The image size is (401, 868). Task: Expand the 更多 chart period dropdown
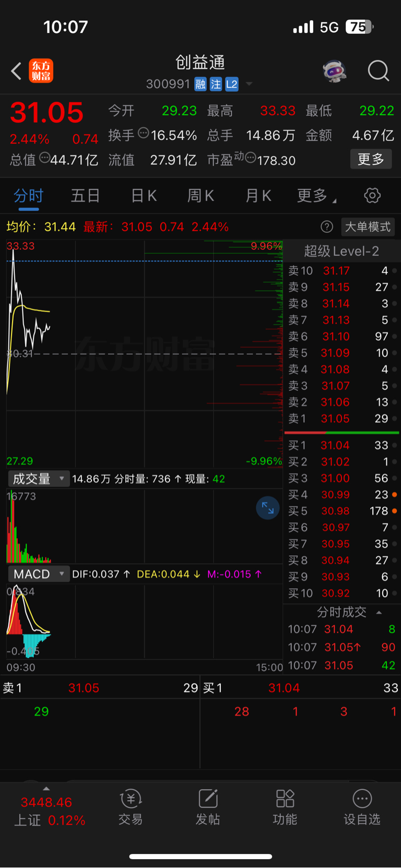(x=316, y=196)
